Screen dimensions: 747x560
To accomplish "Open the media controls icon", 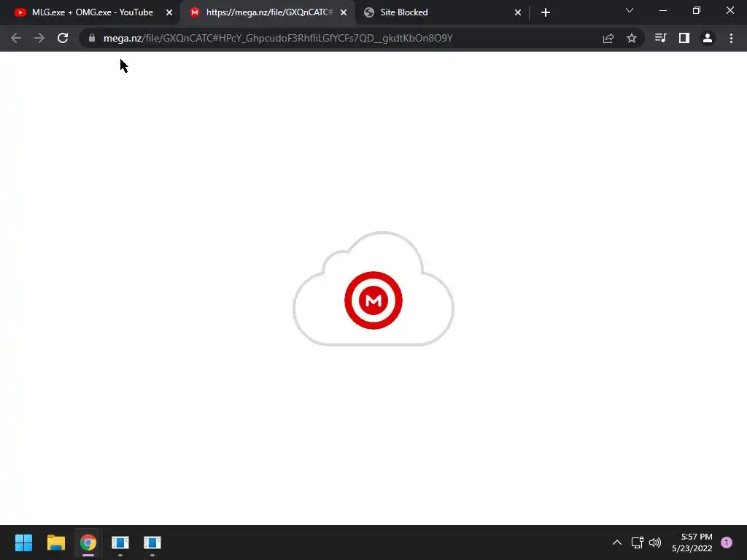I will click(661, 38).
